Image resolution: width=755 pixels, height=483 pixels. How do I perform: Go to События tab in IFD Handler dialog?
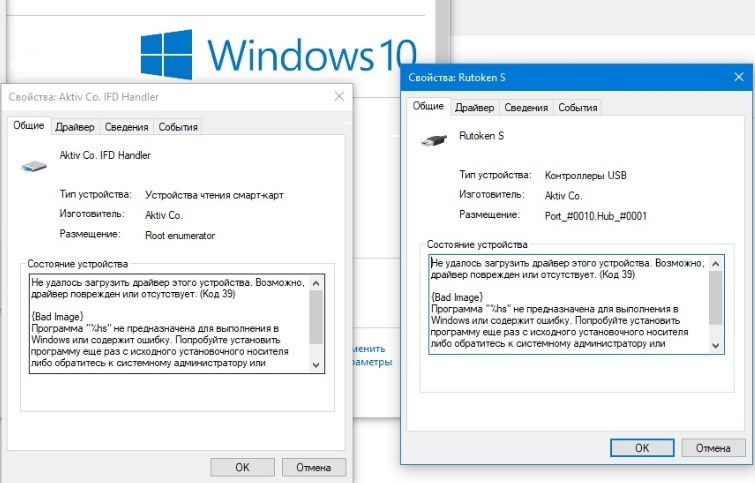[x=178, y=127]
